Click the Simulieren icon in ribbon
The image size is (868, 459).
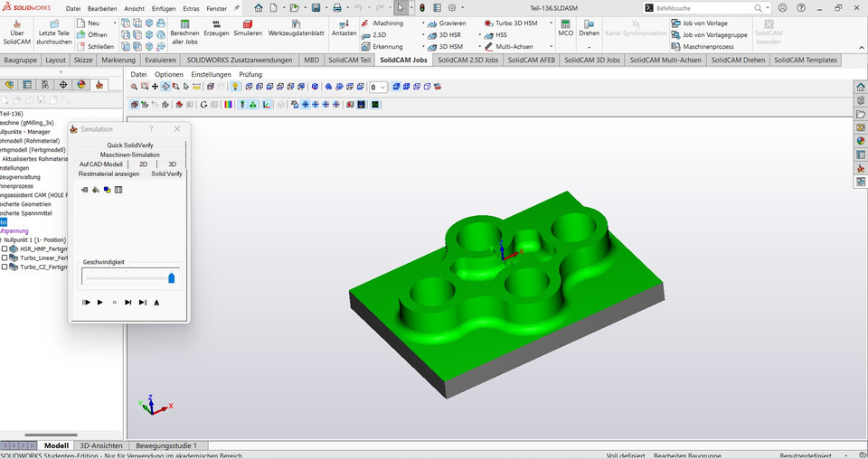coord(247,26)
